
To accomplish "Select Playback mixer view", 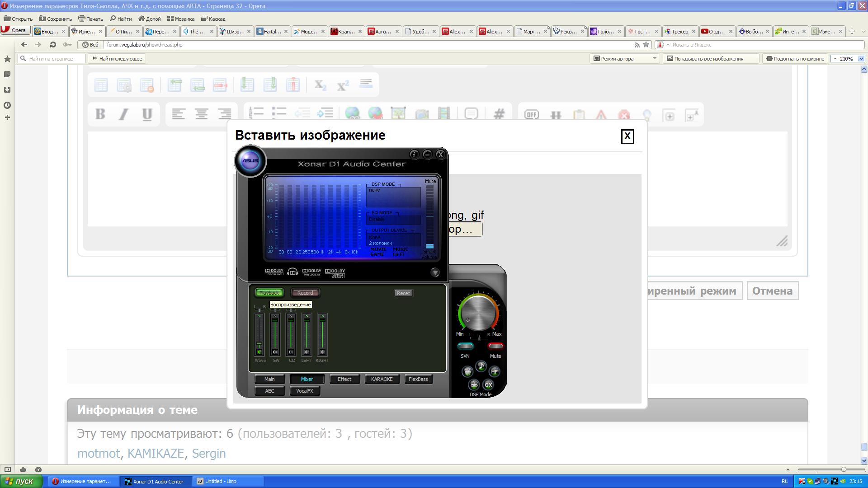I will 269,293.
